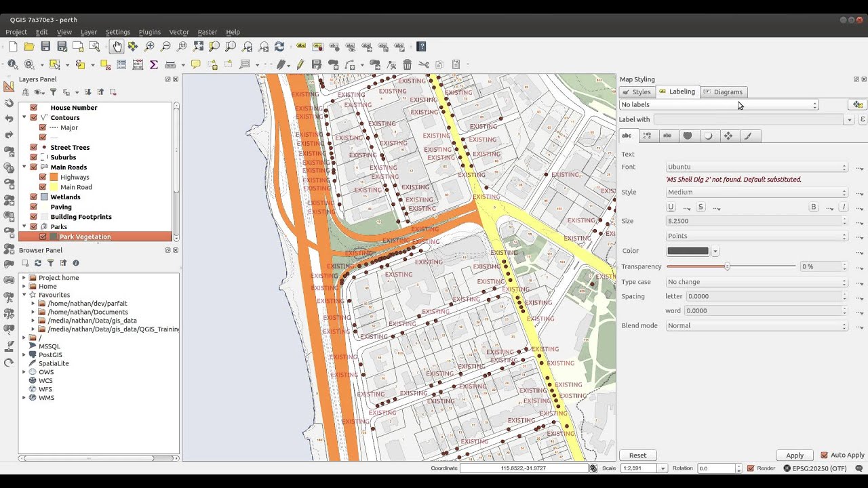Click the Delete Selected trash icon

click(x=407, y=64)
